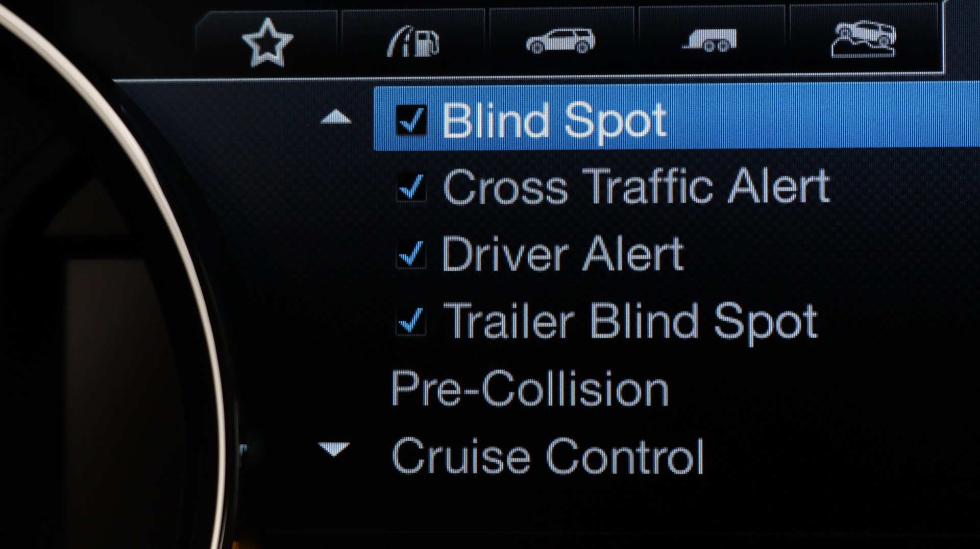The height and width of the screenshot is (549, 980).
Task: Uncheck the Blind Spot checkbox
Action: click(x=411, y=120)
